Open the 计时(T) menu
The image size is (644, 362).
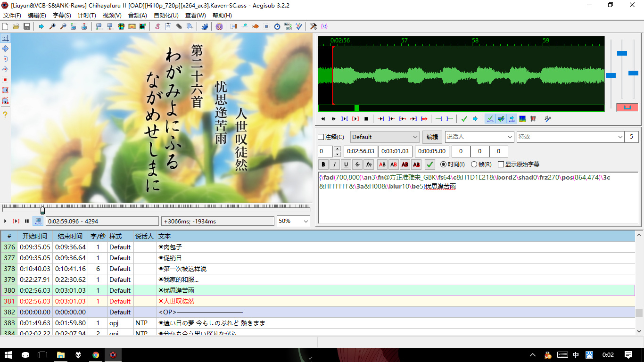[x=87, y=15]
